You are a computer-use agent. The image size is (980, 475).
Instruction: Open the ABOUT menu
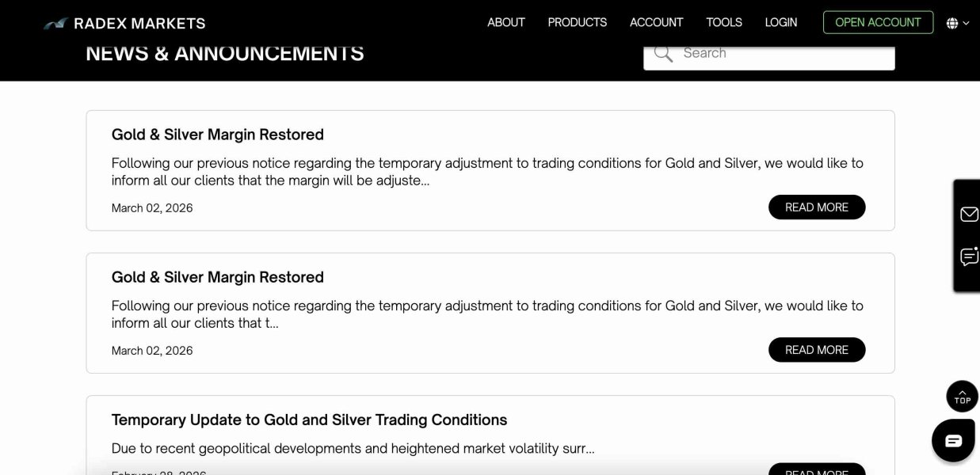[x=506, y=22]
